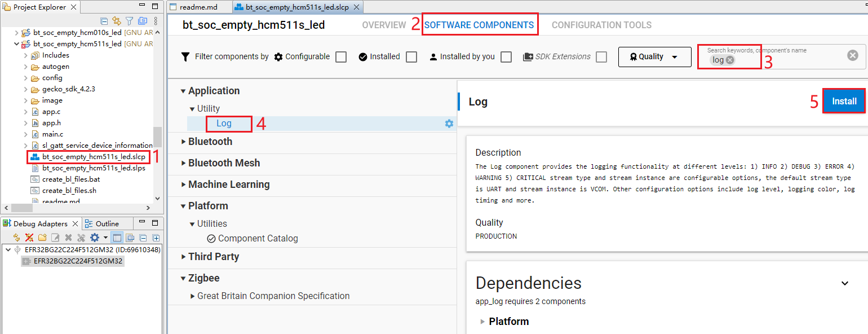The width and height of the screenshot is (868, 334).
Task: Open the Quality dropdown
Action: click(654, 56)
